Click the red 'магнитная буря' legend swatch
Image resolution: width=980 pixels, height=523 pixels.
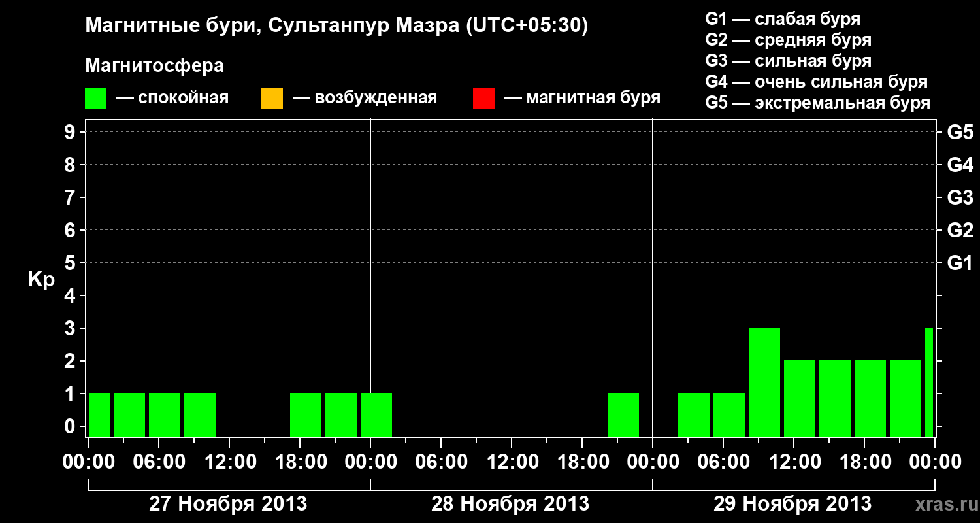point(483,99)
